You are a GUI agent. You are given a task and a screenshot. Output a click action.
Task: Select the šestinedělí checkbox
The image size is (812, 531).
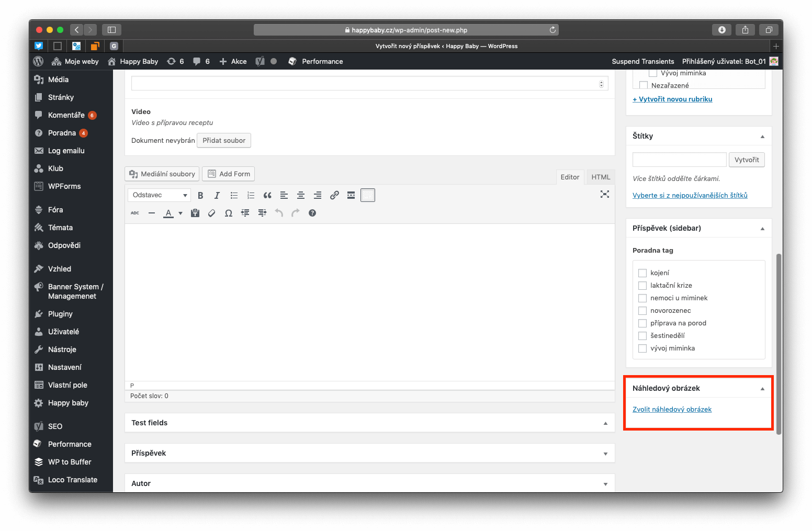tap(642, 336)
